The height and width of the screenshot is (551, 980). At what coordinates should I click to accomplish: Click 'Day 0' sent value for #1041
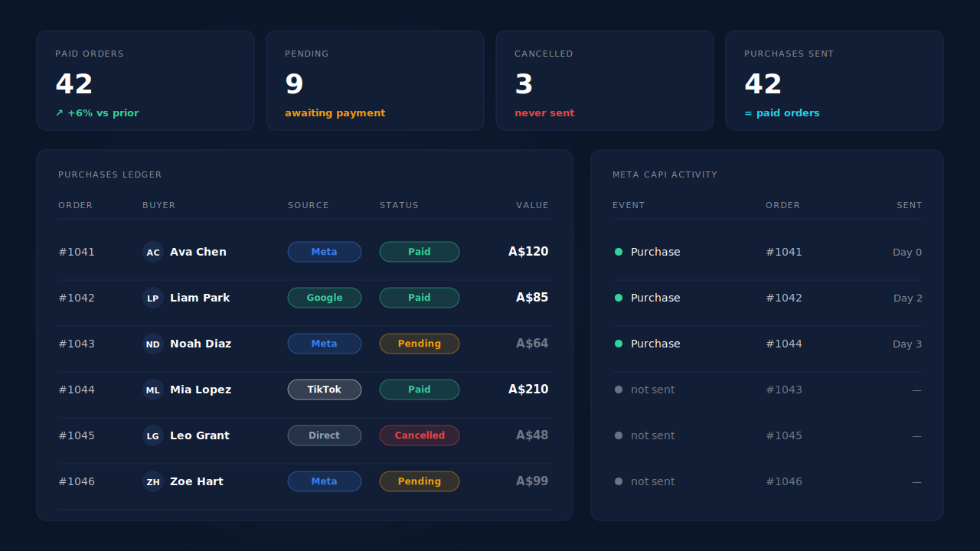click(x=907, y=253)
